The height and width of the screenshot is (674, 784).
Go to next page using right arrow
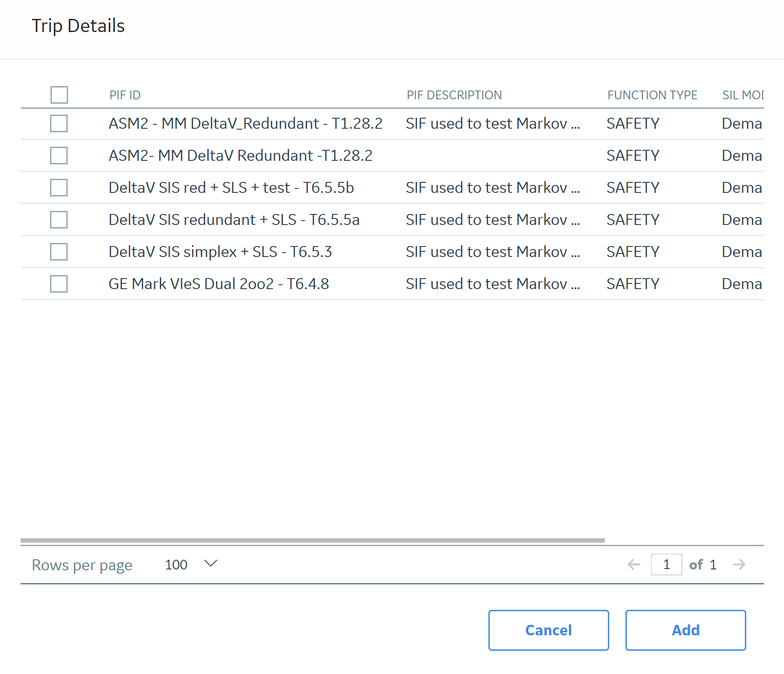click(x=739, y=565)
